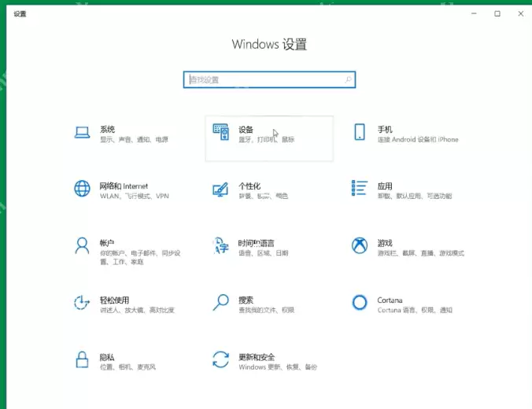Close the 设置 window

521,13
